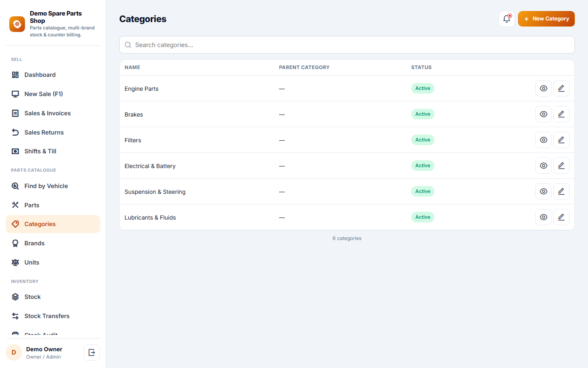Image resolution: width=588 pixels, height=368 pixels.
Task: Edit the Lubricants & Fluids category
Action: pyautogui.click(x=561, y=217)
